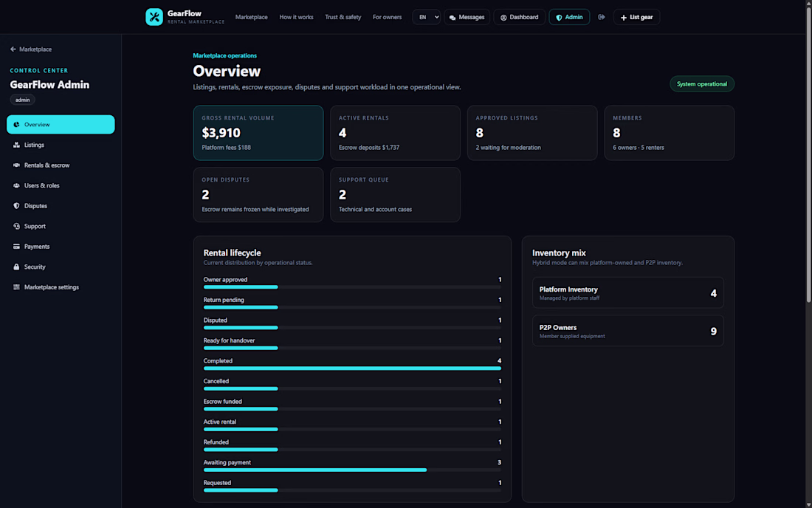The height and width of the screenshot is (508, 812).
Task: Click the Dashboard user icon in header
Action: (x=503, y=18)
